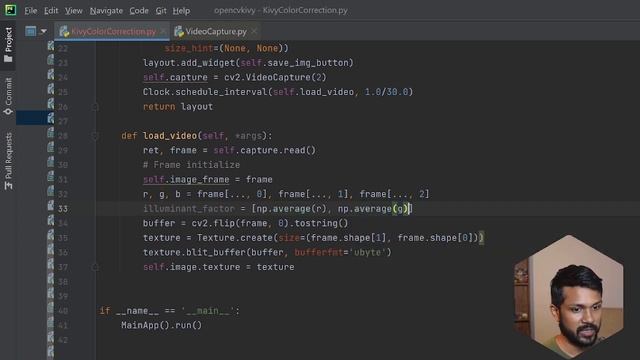Open the Help menu
The height and width of the screenshot is (360, 640).
point(181,11)
